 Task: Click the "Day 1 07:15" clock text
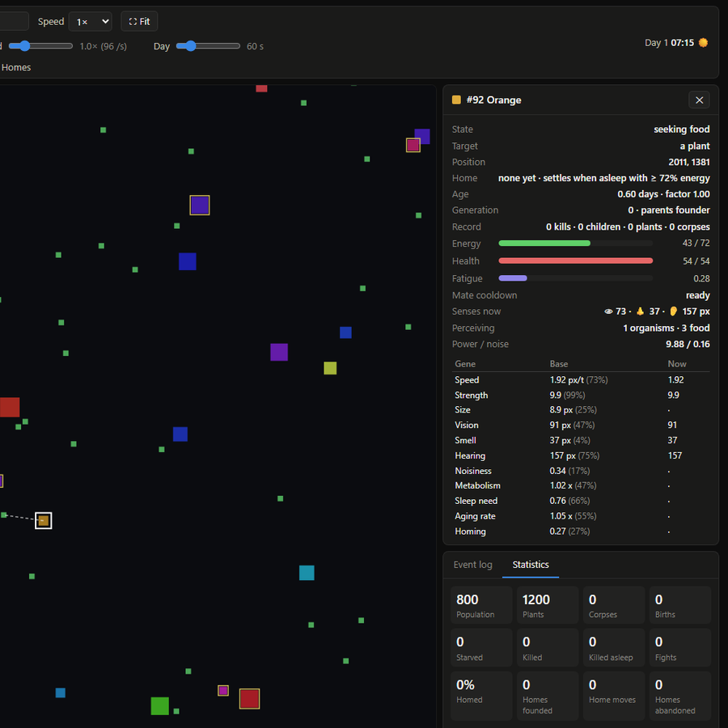(669, 43)
